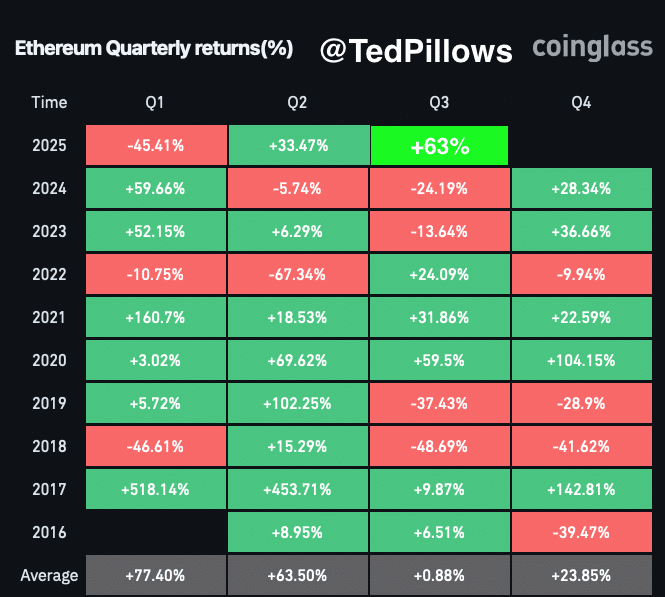The image size is (665, 597).
Task: Click the @TedPillows watermark
Action: point(416,51)
